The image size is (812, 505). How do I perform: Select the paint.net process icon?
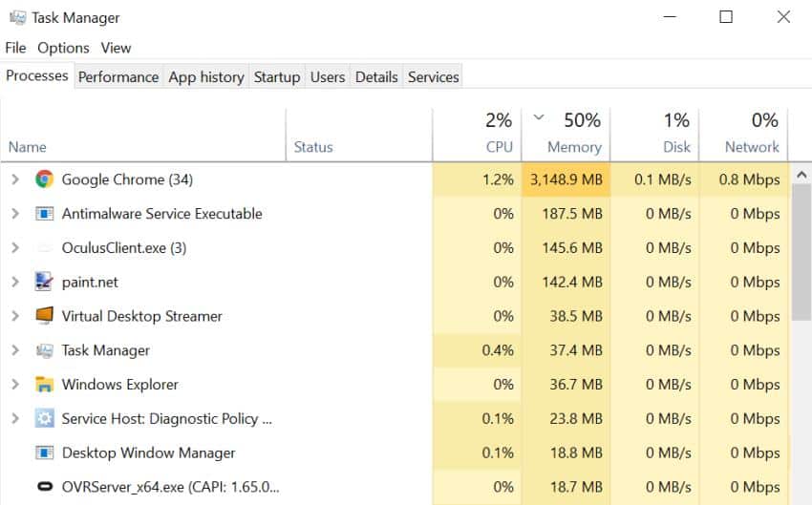44,282
